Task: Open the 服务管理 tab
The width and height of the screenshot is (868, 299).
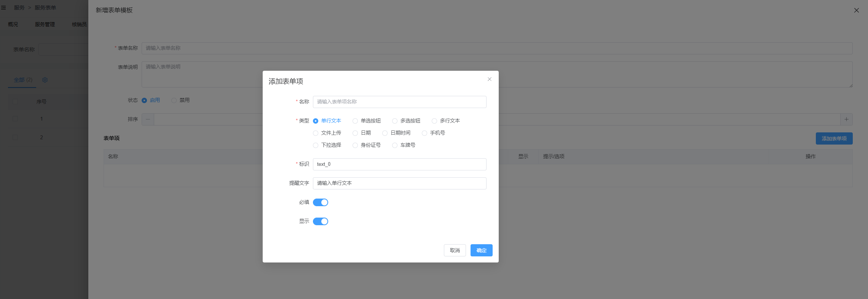Action: click(x=45, y=24)
